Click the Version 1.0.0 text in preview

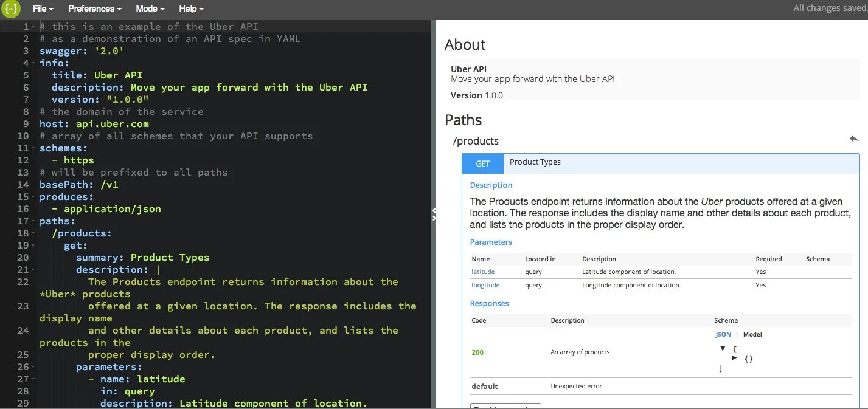[x=477, y=95]
